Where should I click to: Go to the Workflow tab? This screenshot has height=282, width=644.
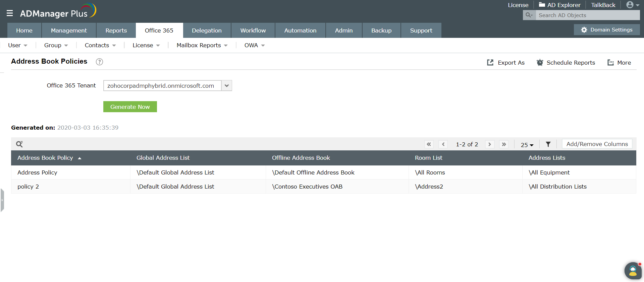click(x=253, y=30)
